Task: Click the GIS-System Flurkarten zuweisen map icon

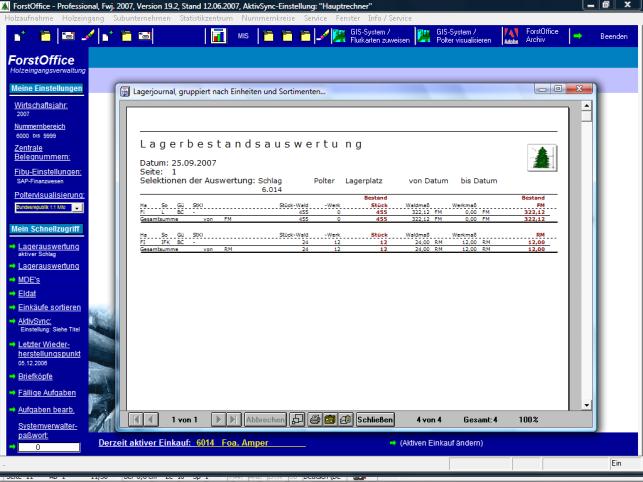Action: (x=339, y=36)
